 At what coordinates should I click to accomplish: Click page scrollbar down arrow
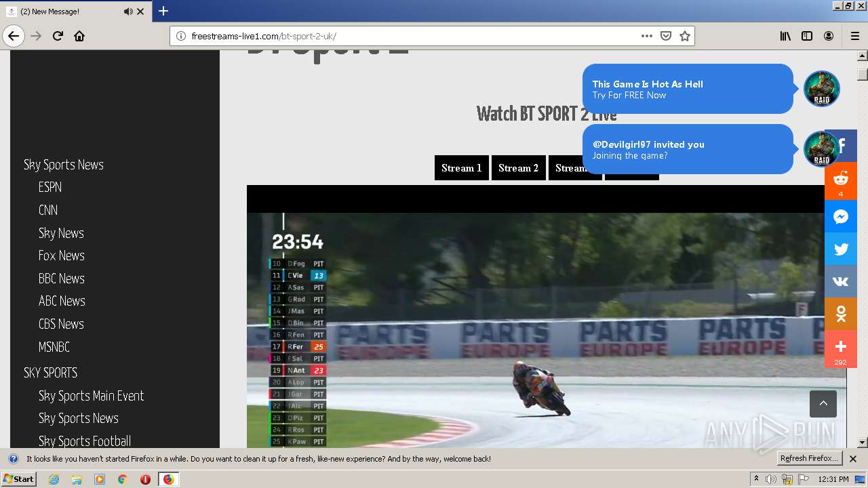tap(863, 443)
